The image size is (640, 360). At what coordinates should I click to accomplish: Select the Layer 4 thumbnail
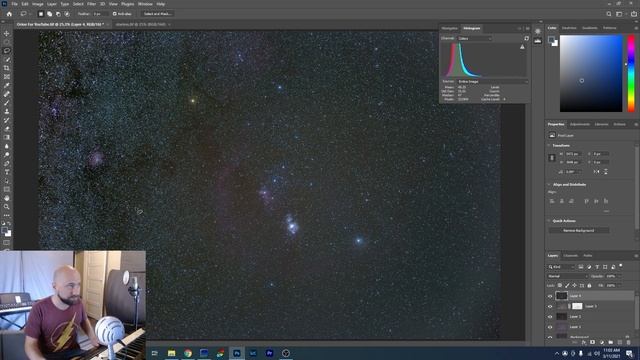click(x=562, y=296)
